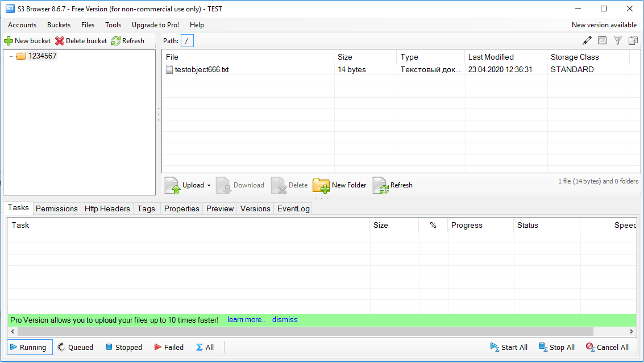Show Running tasks filter
The image size is (644, 363).
(x=30, y=348)
